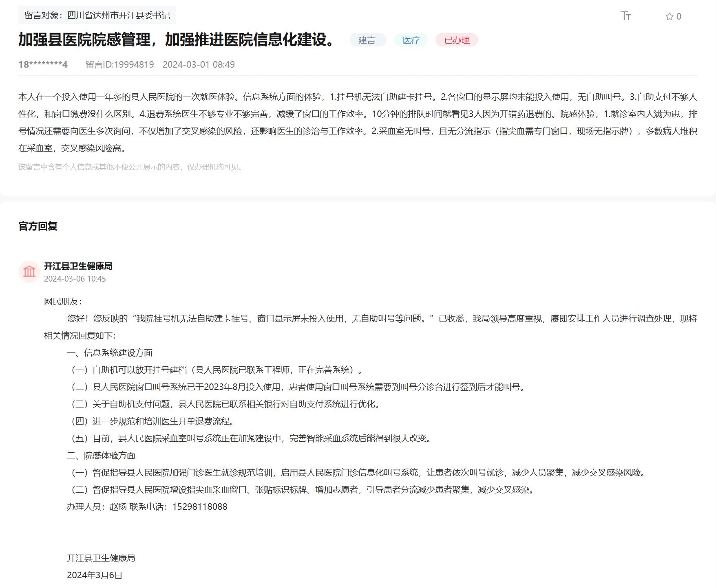Expand the hidden personal information notice
Viewport: 716px width, 588px height.
(x=130, y=167)
